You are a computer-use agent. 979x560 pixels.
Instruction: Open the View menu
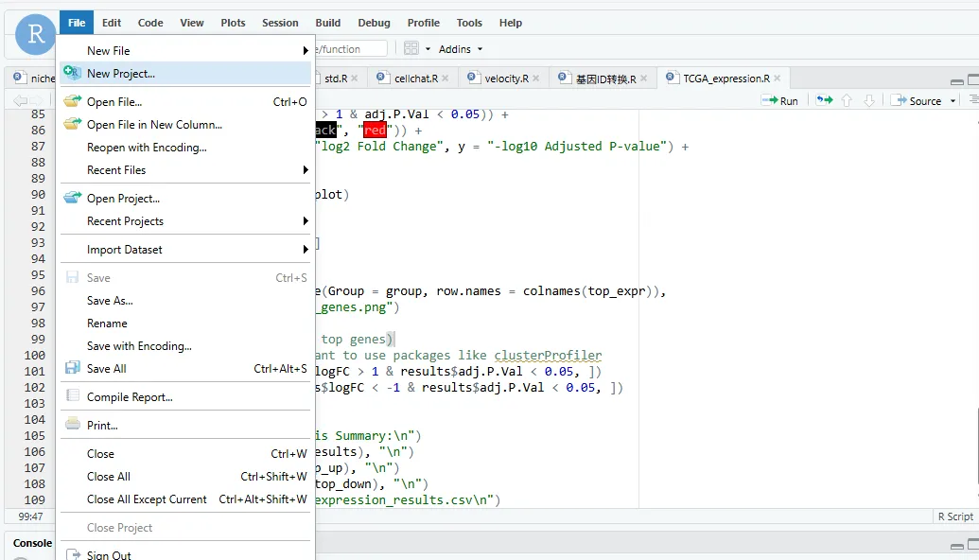[192, 23]
